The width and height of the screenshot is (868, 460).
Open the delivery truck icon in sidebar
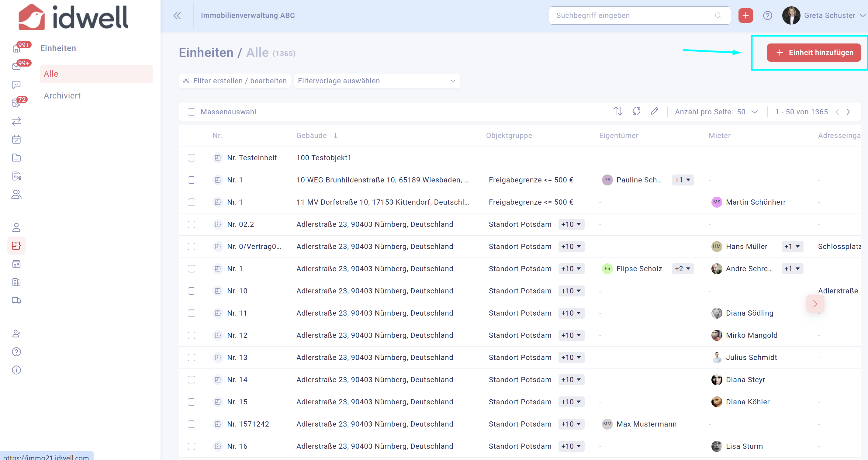point(16,300)
